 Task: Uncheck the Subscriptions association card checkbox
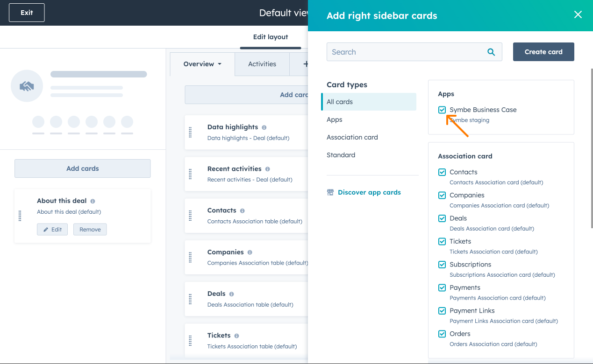click(442, 265)
